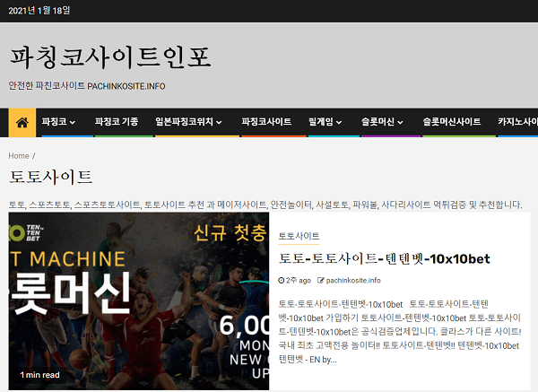
Task: Open the 카지노사이트 menu item
Action: click(517, 121)
